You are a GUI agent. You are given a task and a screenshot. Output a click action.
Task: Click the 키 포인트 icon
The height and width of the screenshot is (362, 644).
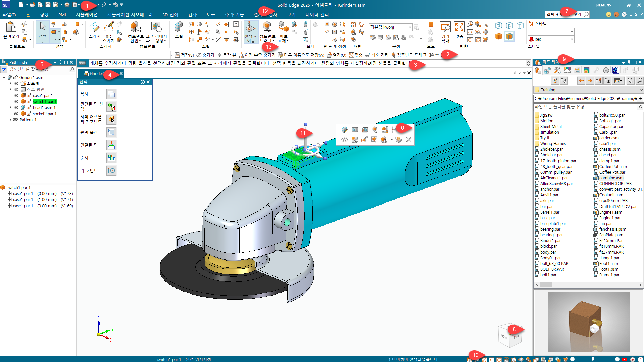click(111, 171)
